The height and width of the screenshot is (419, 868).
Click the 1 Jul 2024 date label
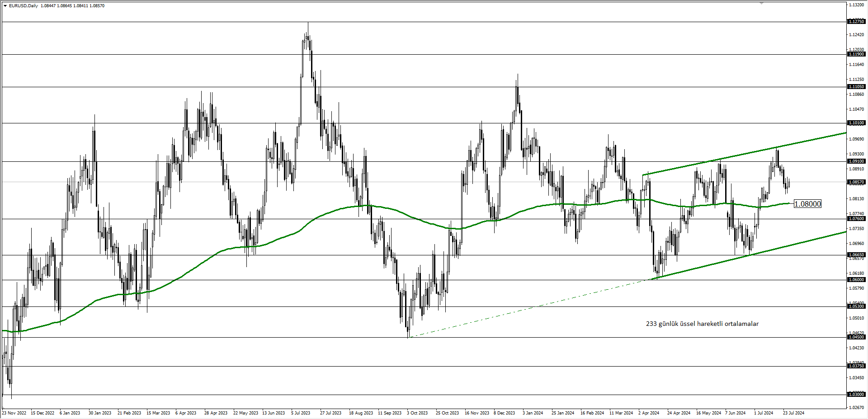(764, 413)
